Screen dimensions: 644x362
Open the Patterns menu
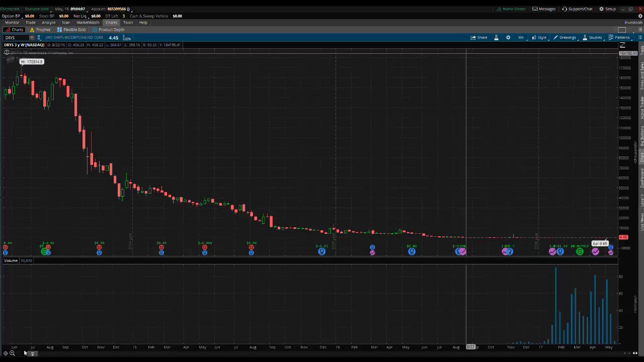pos(619,38)
